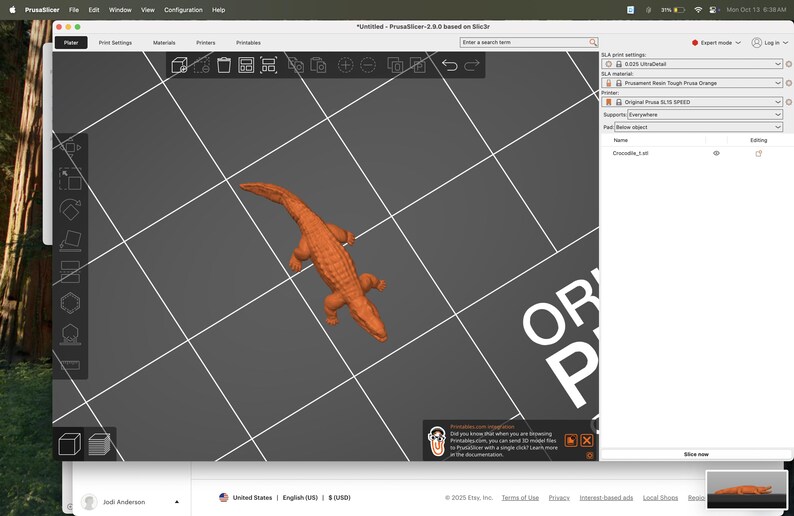The height and width of the screenshot is (516, 794).
Task: Open Log in account dropdown
Action: pyautogui.click(x=769, y=43)
